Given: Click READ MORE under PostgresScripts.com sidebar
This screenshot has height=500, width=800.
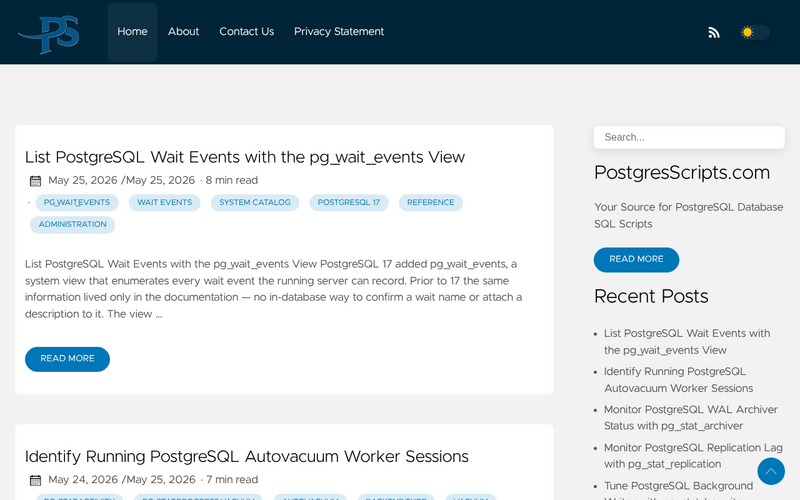Looking at the screenshot, I should pyautogui.click(x=636, y=260).
